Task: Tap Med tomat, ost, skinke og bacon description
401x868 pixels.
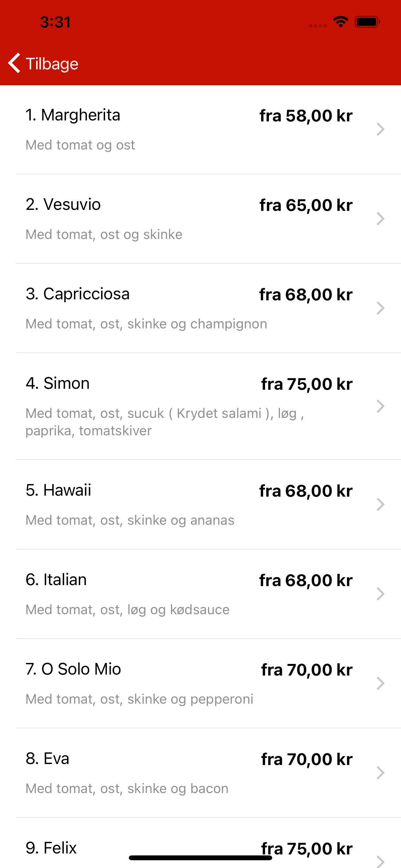Action: click(x=127, y=789)
